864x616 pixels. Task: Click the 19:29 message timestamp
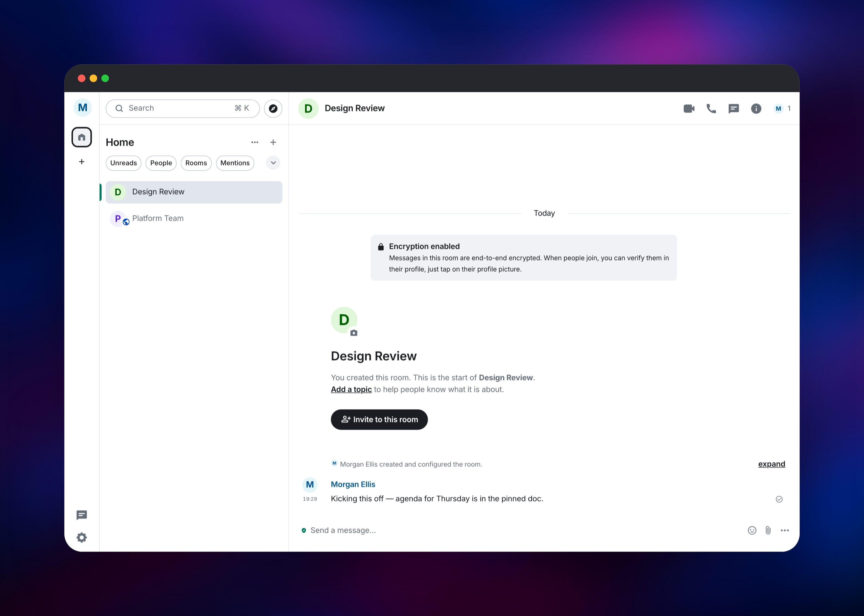[310, 499]
